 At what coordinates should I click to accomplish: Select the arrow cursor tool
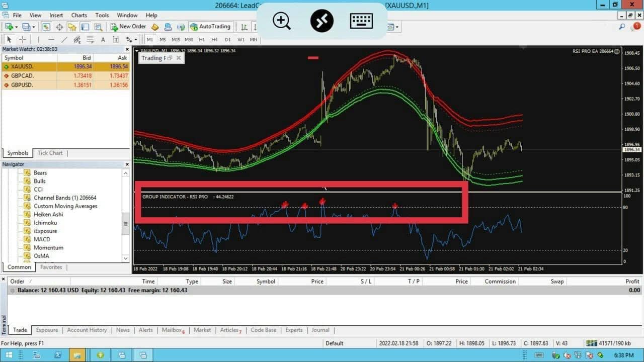pyautogui.click(x=9, y=39)
